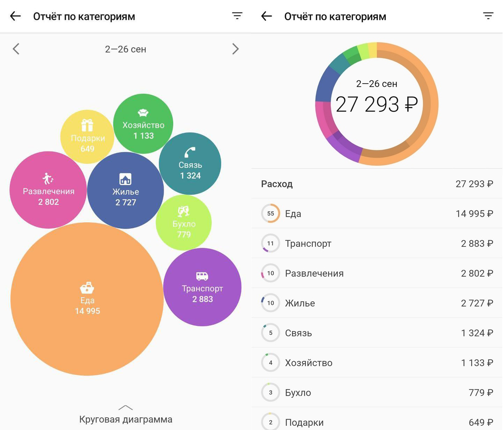Tap the 4 percent ring next to Хозяйство

coord(271,363)
